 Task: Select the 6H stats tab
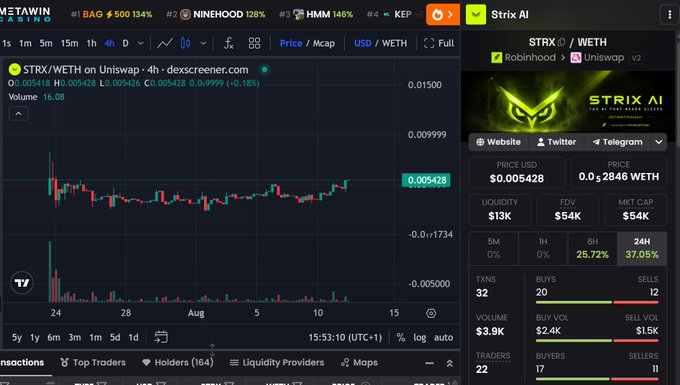(592, 248)
